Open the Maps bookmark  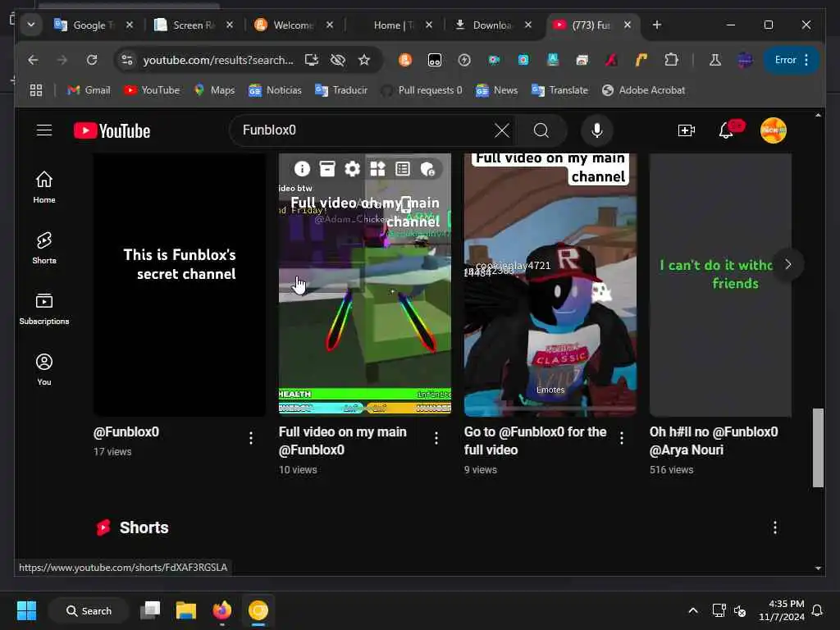point(214,90)
